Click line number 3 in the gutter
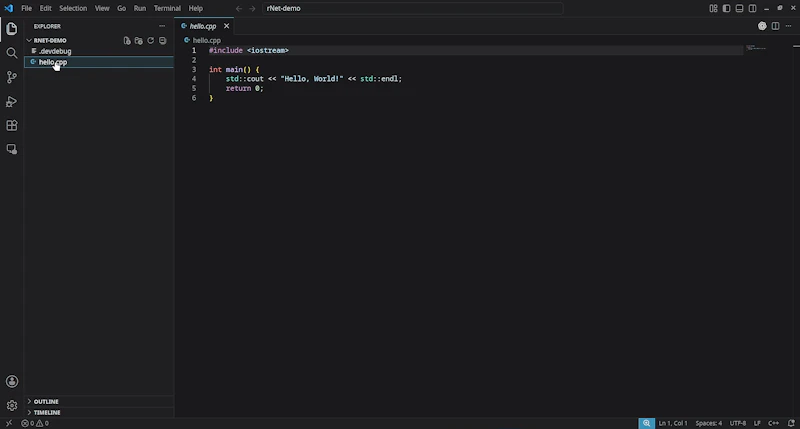 (x=194, y=69)
